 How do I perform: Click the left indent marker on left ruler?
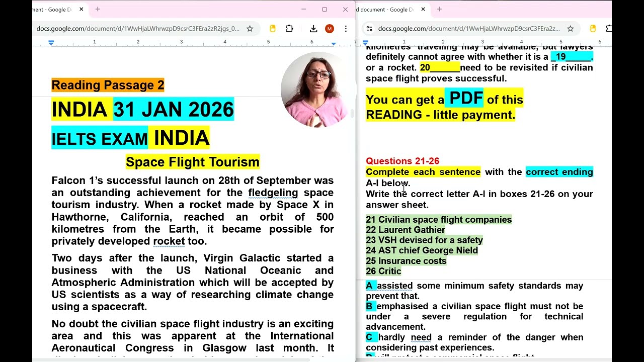[51, 43]
